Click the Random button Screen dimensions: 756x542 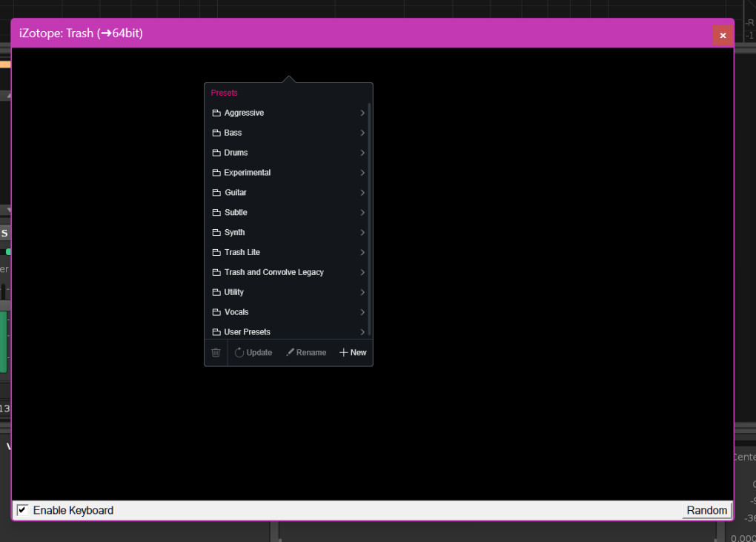[707, 510]
